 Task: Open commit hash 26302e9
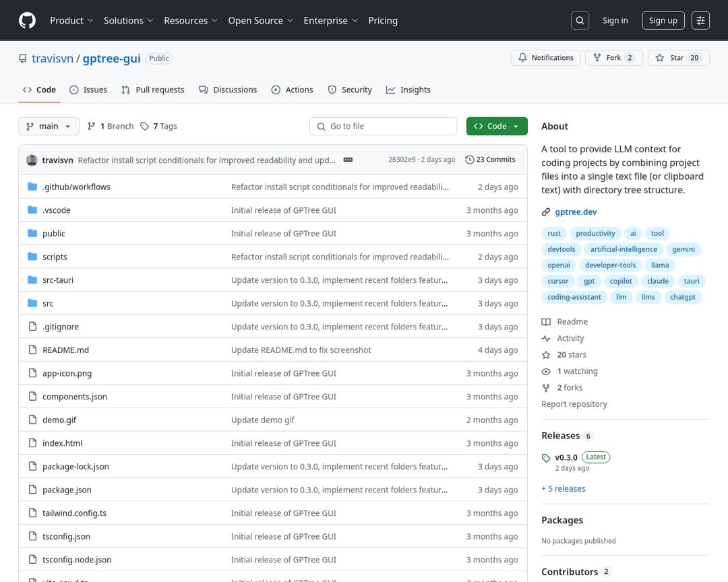(402, 160)
